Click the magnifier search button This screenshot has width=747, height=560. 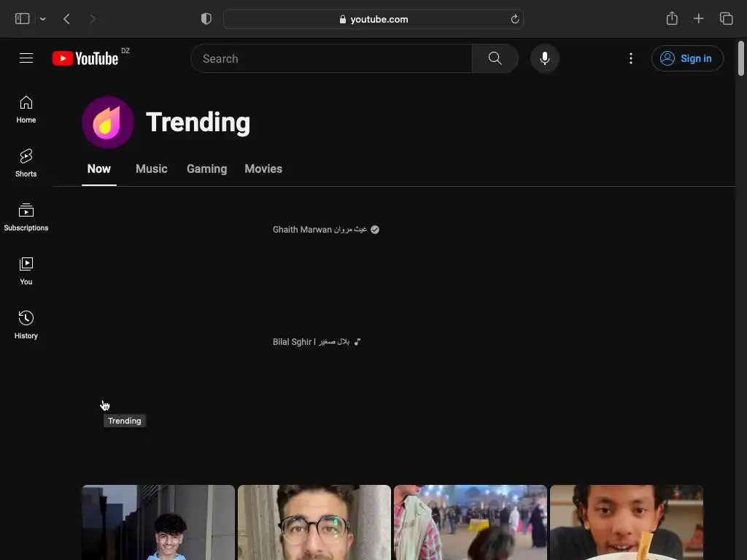(x=495, y=58)
